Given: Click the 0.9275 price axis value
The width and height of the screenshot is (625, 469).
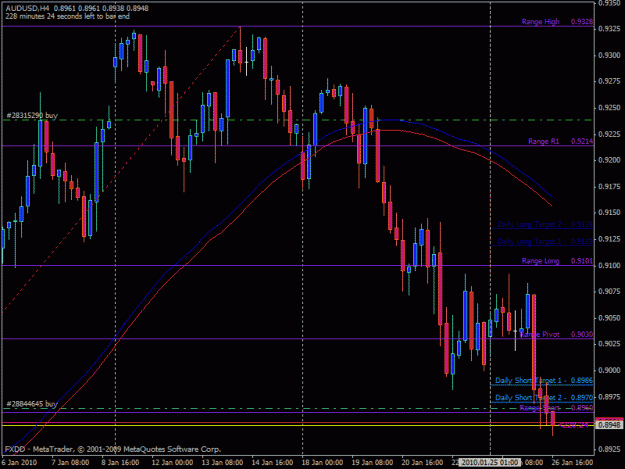Looking at the screenshot, I should 610,82.
